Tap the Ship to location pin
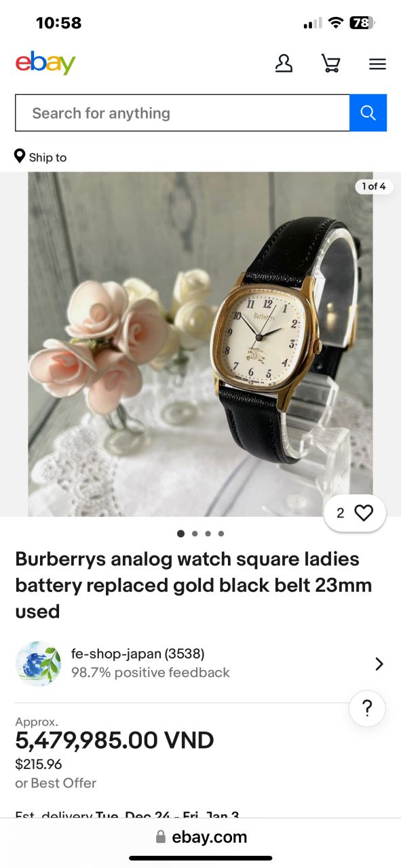Image resolution: width=401 pixels, height=868 pixels. pyautogui.click(x=20, y=157)
